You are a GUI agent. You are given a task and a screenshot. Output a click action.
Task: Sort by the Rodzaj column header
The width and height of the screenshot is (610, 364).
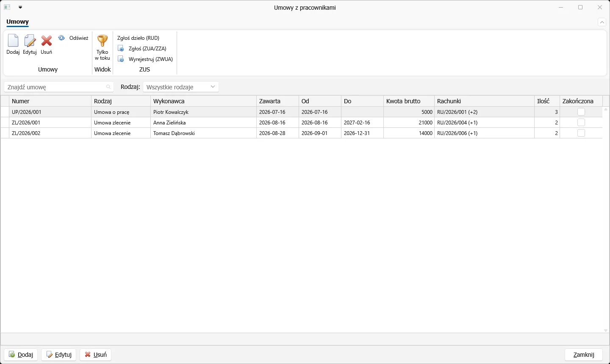click(x=121, y=101)
